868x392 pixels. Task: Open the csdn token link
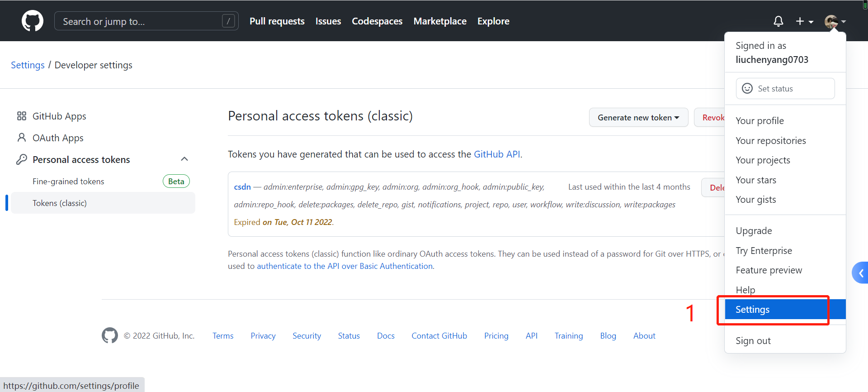pyautogui.click(x=242, y=187)
